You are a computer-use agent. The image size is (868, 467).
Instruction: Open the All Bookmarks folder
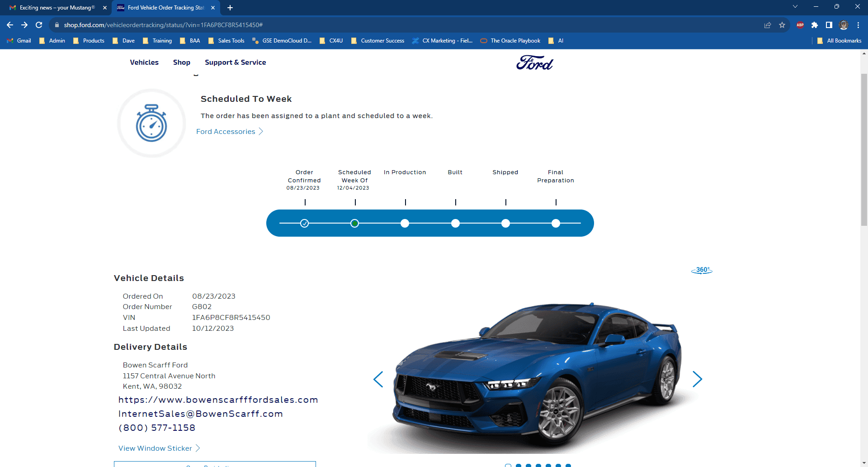[x=840, y=41]
